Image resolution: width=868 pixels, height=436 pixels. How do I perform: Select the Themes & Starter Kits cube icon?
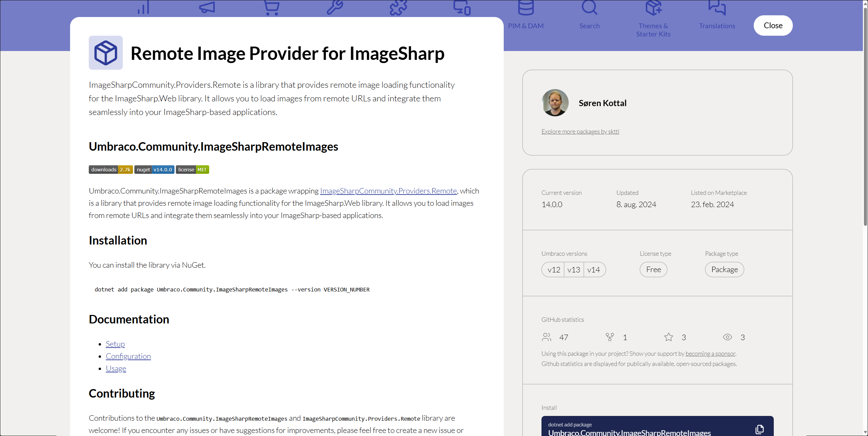653,9
